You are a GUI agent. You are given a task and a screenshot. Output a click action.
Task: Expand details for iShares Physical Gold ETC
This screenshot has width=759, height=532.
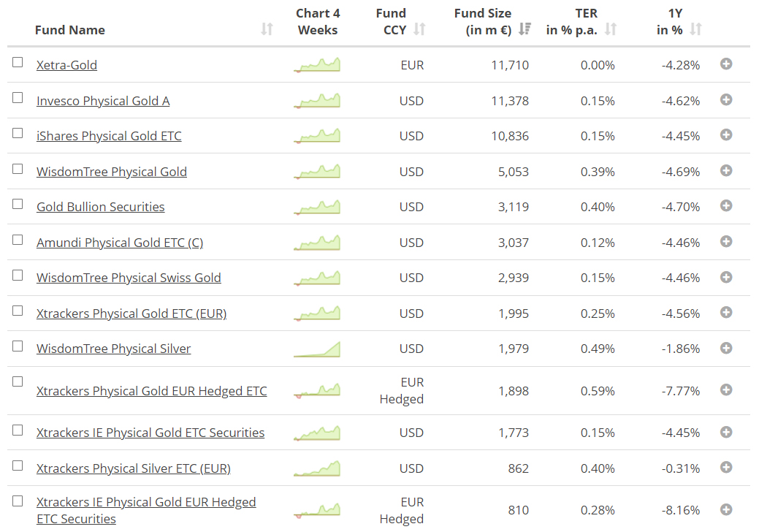(726, 135)
